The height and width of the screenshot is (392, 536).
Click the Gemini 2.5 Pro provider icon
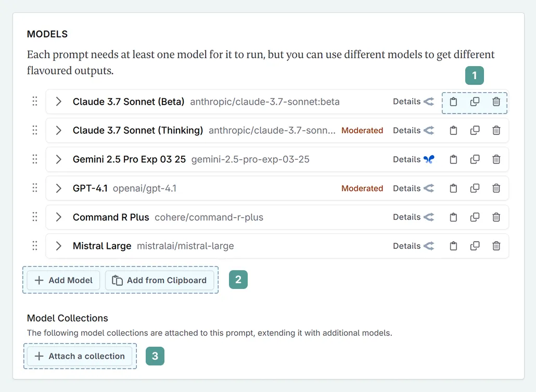click(429, 160)
